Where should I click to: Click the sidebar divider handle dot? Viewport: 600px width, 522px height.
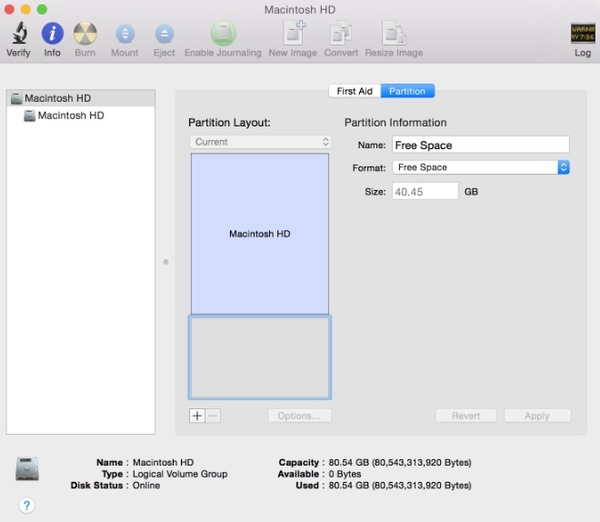(x=166, y=262)
